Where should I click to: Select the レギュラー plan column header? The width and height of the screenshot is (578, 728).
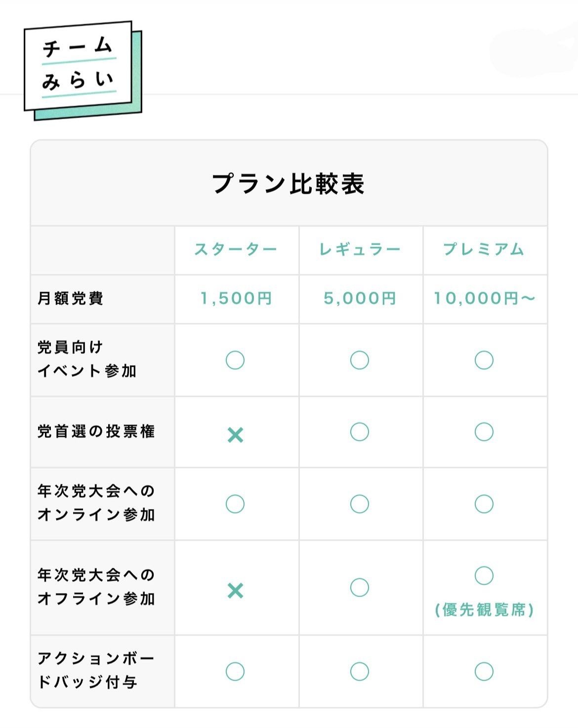click(360, 250)
